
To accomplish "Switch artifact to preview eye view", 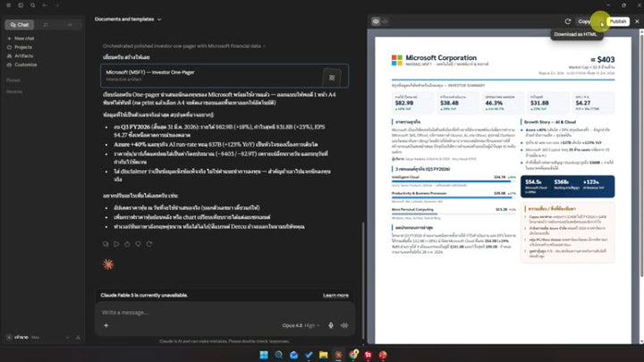I will pyautogui.click(x=376, y=21).
